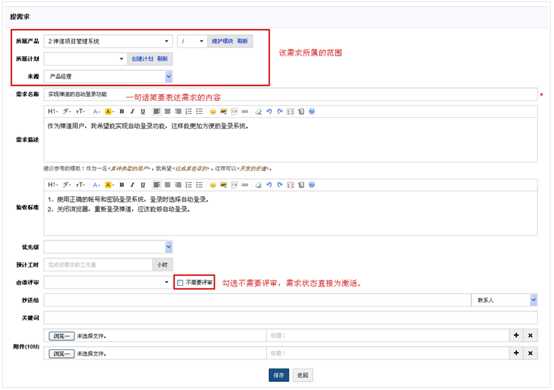Click the 保存 save button
This screenshot has height=390, width=554.
[279, 375]
